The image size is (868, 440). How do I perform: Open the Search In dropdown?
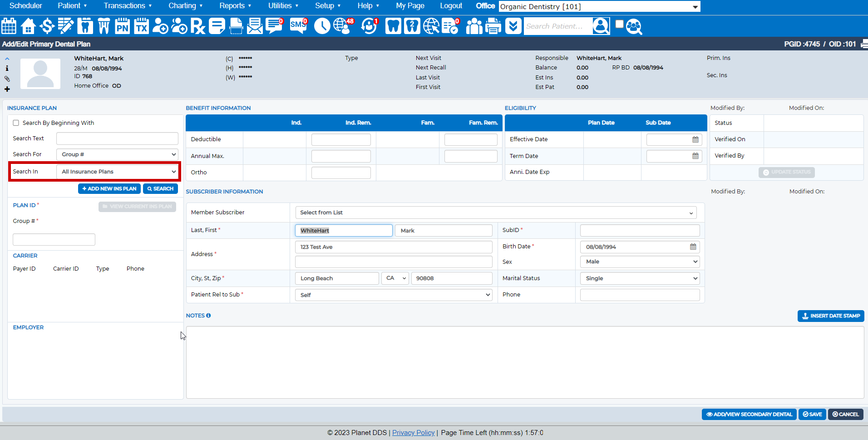click(x=117, y=172)
